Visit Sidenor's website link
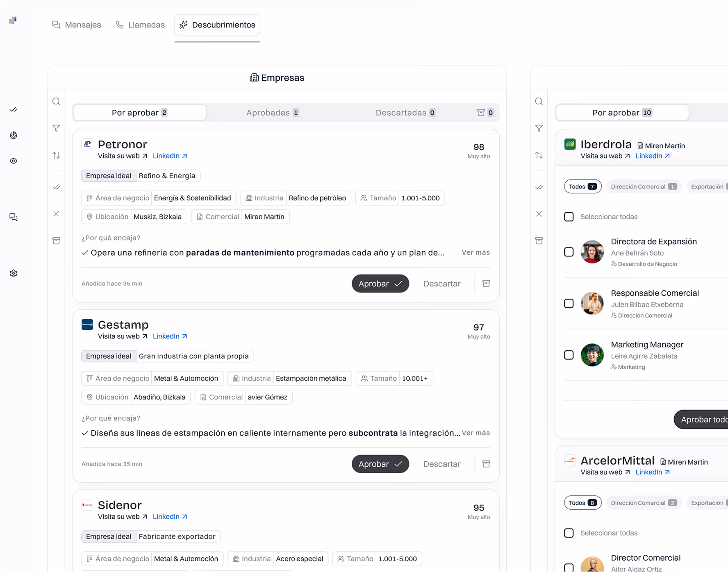The height and width of the screenshot is (572, 728). click(123, 517)
